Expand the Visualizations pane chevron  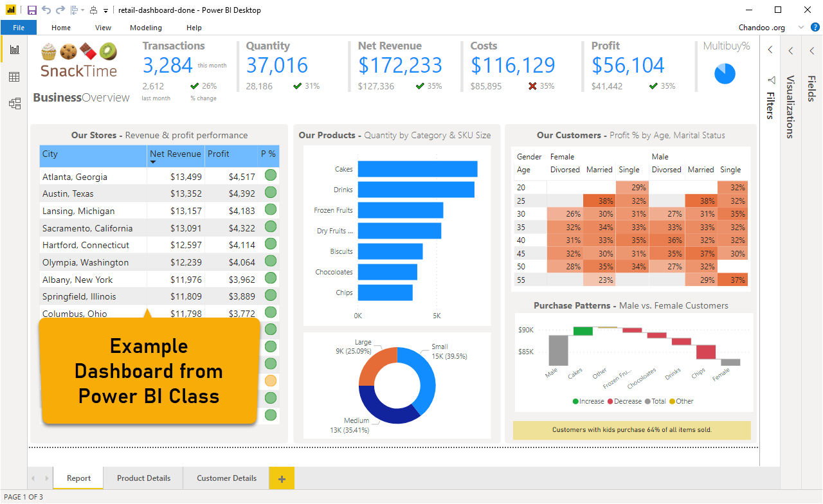[791, 51]
